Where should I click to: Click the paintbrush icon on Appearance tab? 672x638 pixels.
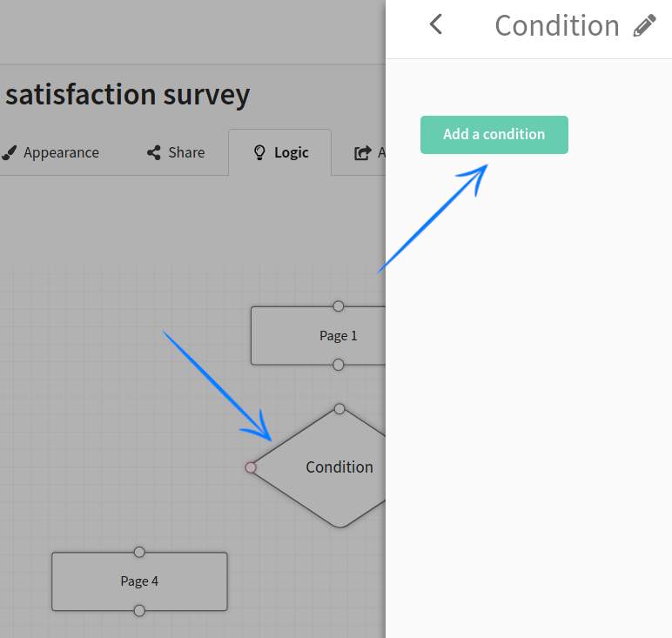pyautogui.click(x=10, y=152)
